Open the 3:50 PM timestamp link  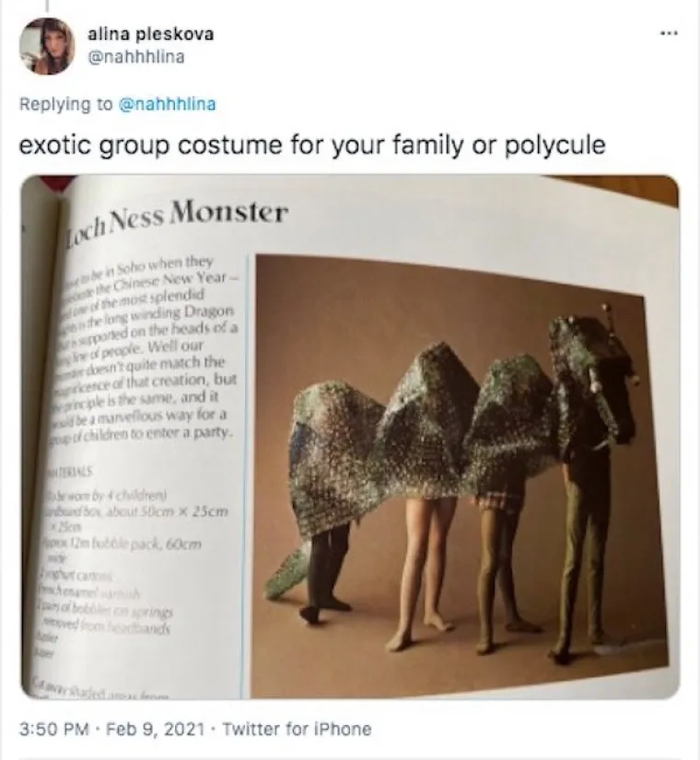[x=54, y=729]
